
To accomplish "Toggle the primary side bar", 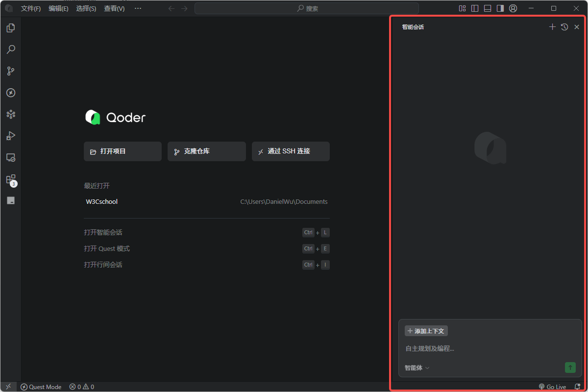I will [475, 8].
